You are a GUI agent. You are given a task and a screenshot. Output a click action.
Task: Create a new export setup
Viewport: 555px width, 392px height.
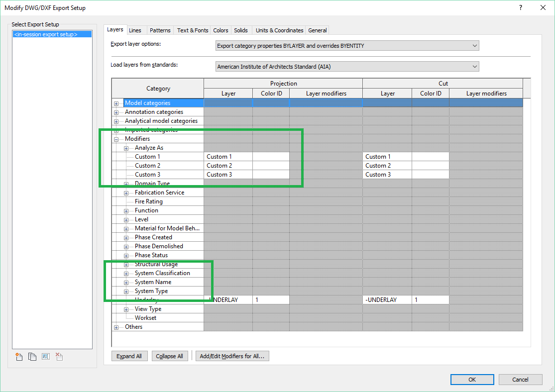coord(18,356)
